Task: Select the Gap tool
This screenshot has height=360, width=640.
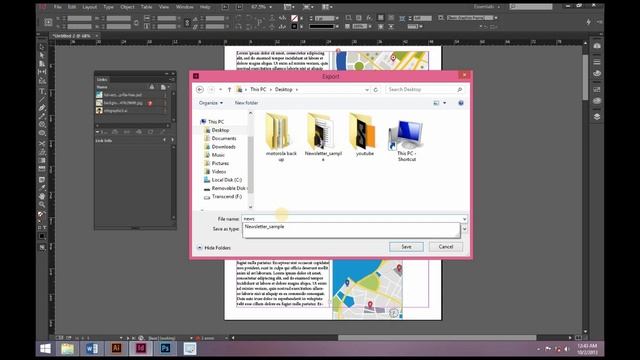Action: coord(42,72)
